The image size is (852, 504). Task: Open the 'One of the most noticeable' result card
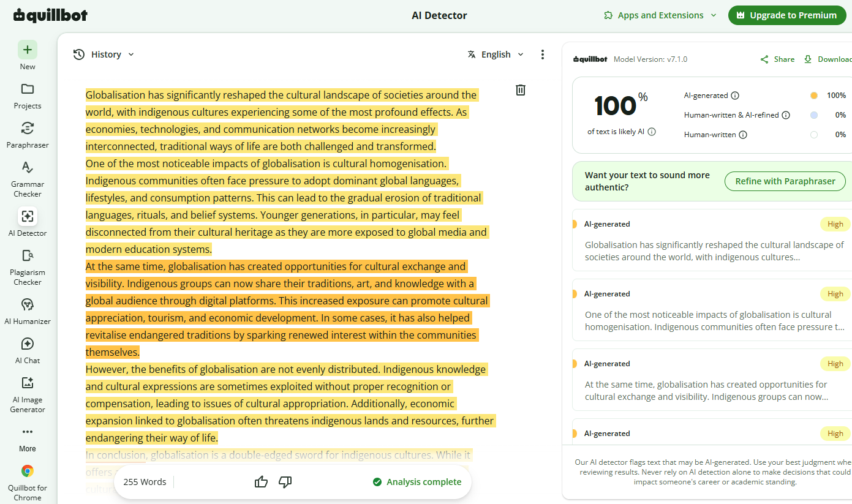(712, 310)
